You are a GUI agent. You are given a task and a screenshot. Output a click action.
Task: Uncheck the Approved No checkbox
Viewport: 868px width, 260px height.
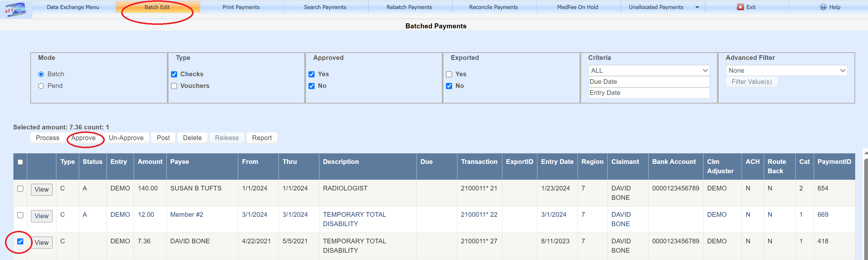(x=311, y=86)
